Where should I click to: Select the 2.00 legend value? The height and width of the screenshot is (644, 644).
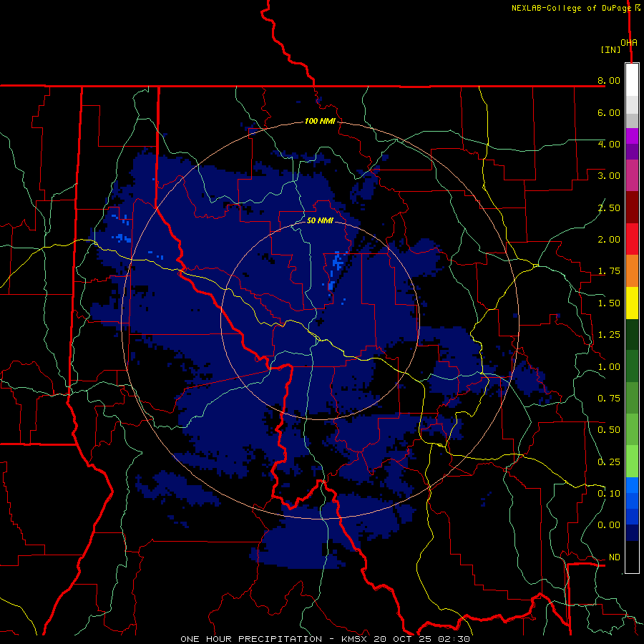[609, 240]
